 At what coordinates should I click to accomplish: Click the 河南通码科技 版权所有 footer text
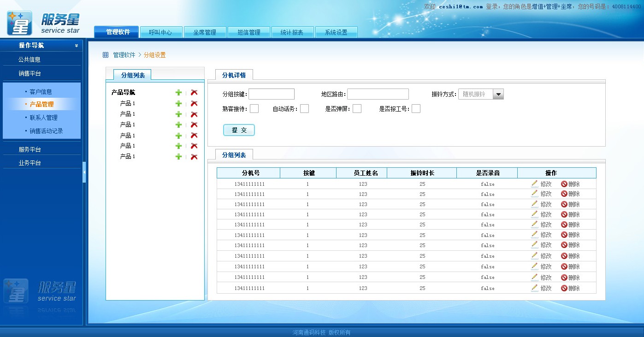(321, 332)
